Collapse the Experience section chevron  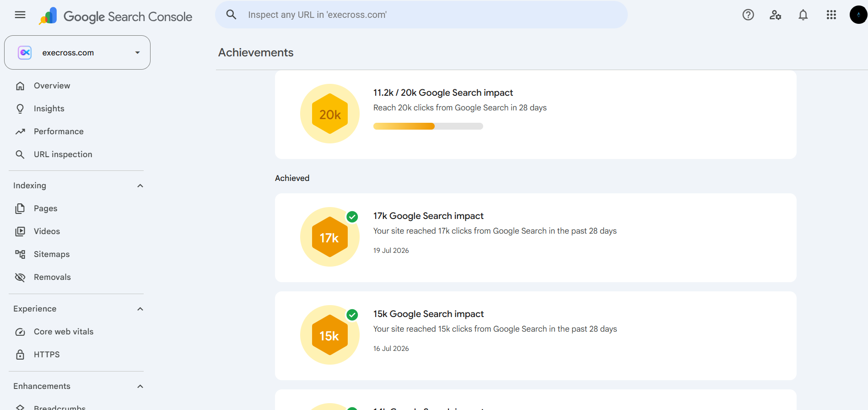(x=140, y=309)
